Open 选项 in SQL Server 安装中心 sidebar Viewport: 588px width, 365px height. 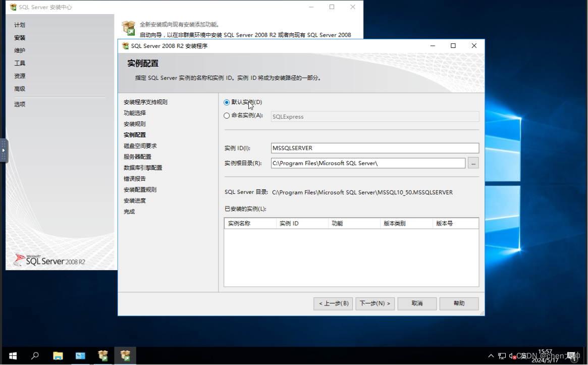click(20, 105)
